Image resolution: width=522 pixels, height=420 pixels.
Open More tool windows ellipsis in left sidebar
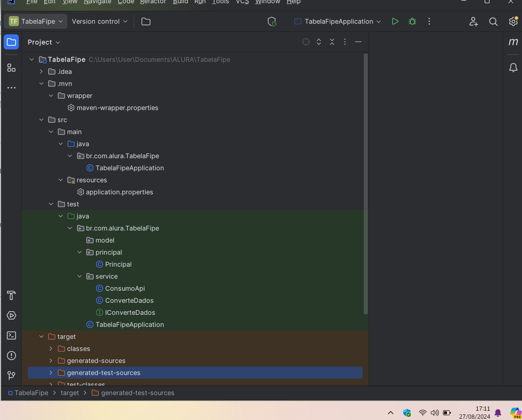tap(11, 88)
